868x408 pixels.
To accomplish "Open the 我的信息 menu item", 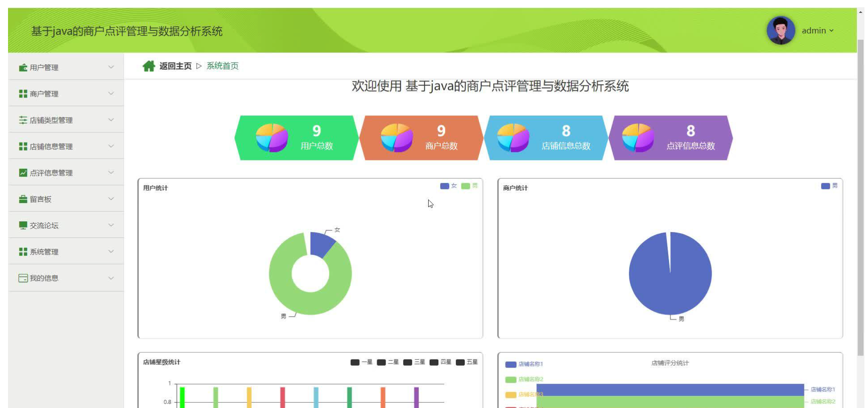I will (x=66, y=278).
